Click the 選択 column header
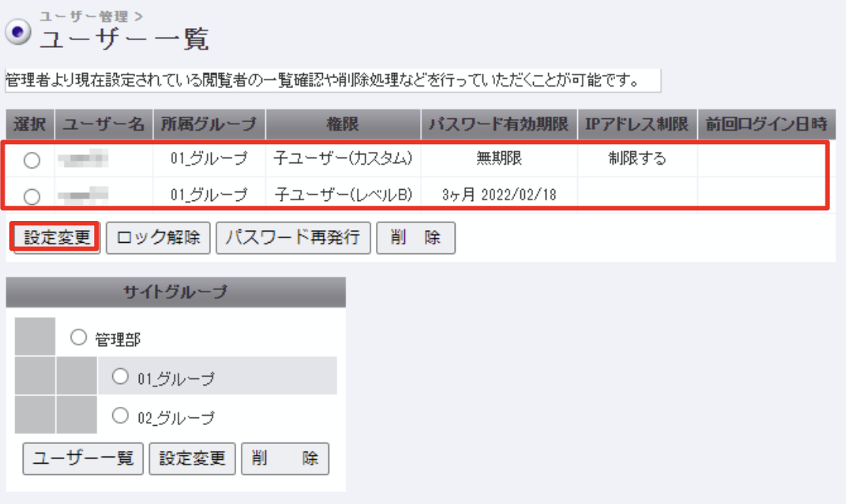 30,124
